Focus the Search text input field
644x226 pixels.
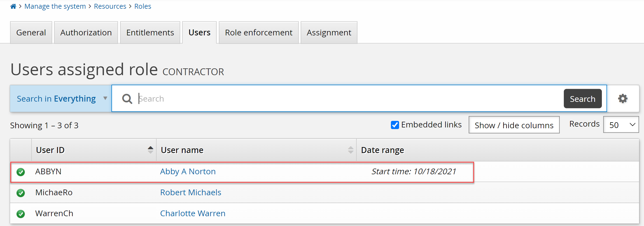click(x=348, y=99)
